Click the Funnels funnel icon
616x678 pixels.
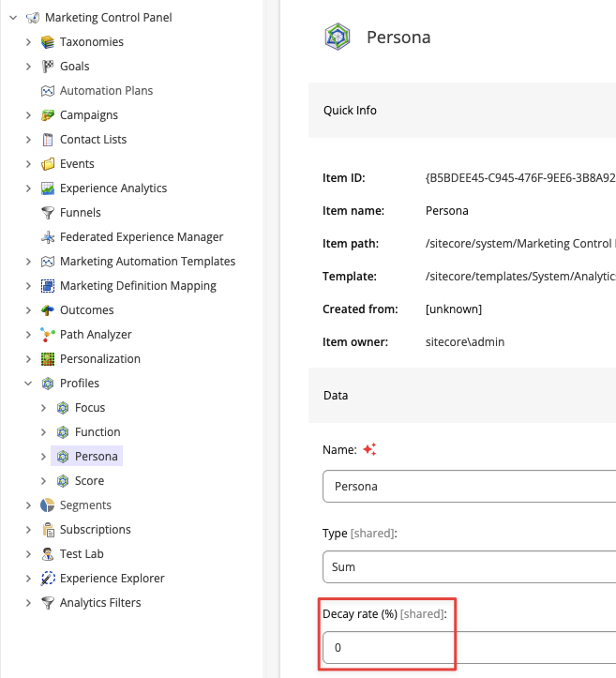coord(48,213)
